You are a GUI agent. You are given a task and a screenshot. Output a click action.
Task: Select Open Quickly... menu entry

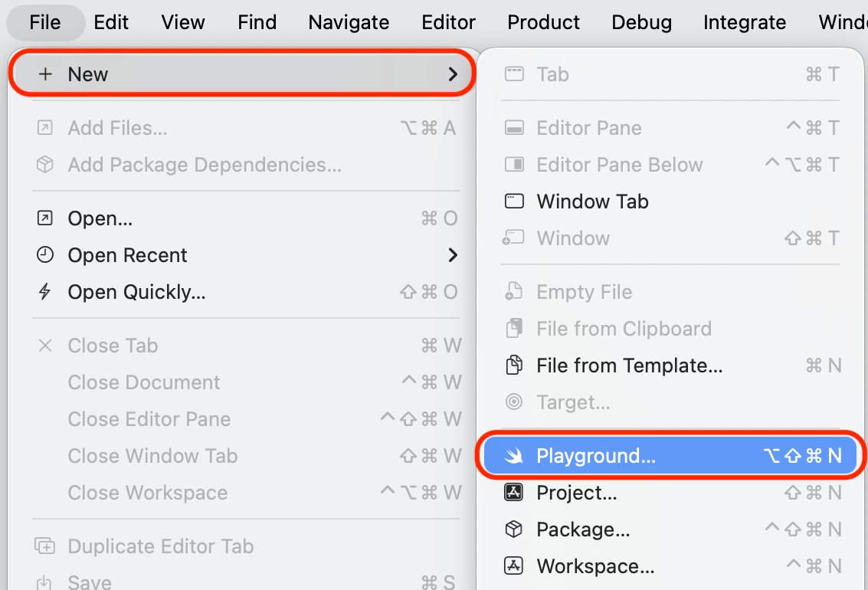(246, 292)
